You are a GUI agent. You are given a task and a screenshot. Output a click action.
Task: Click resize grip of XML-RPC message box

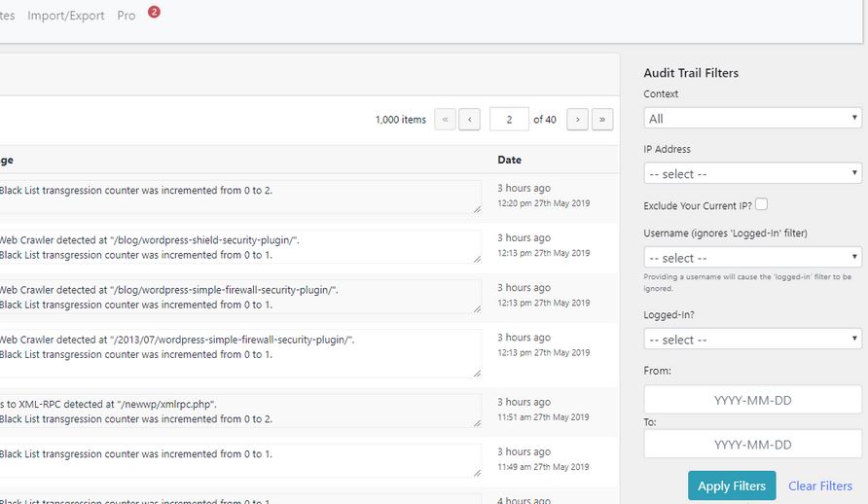tap(477, 422)
